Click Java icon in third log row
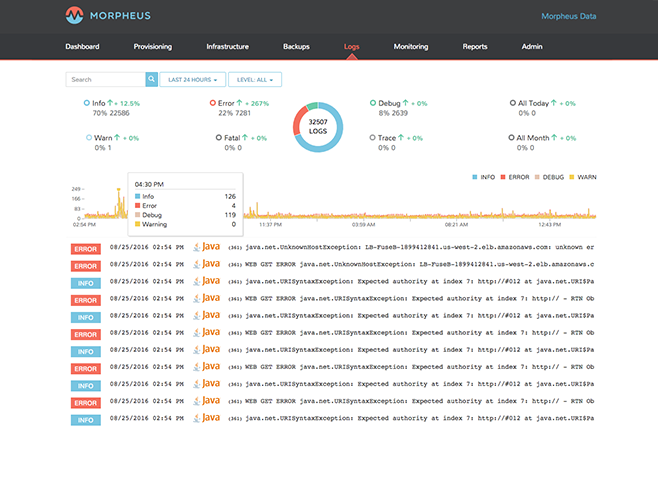Viewport: 658px width, 478px height. point(206,281)
